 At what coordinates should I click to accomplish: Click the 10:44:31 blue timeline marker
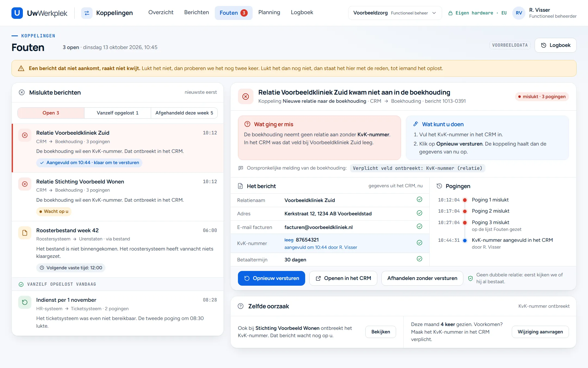[465, 240]
